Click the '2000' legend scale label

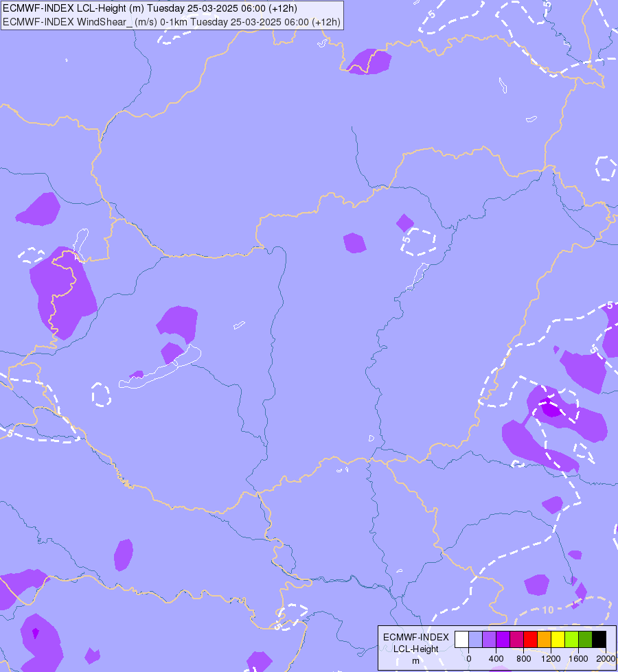click(x=606, y=659)
